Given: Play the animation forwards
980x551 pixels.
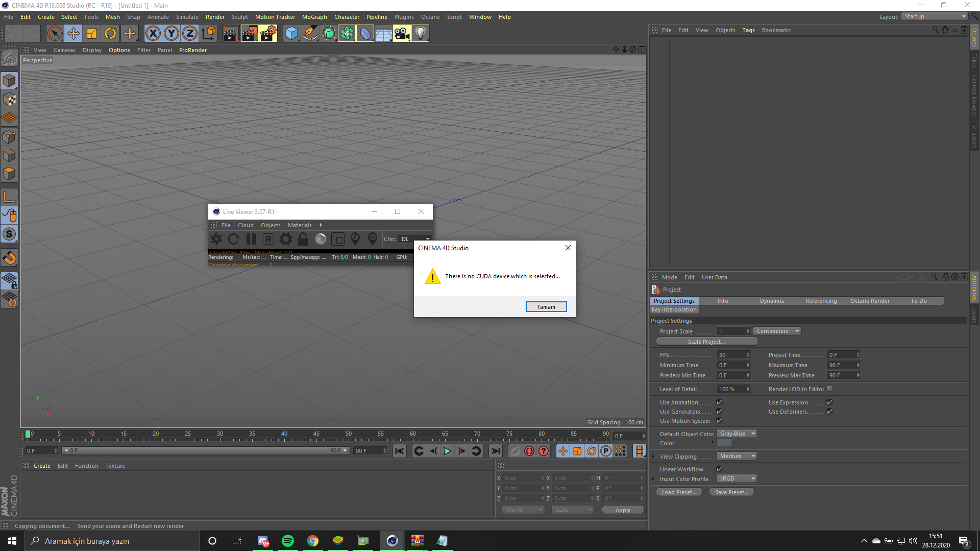Looking at the screenshot, I should pos(447,451).
